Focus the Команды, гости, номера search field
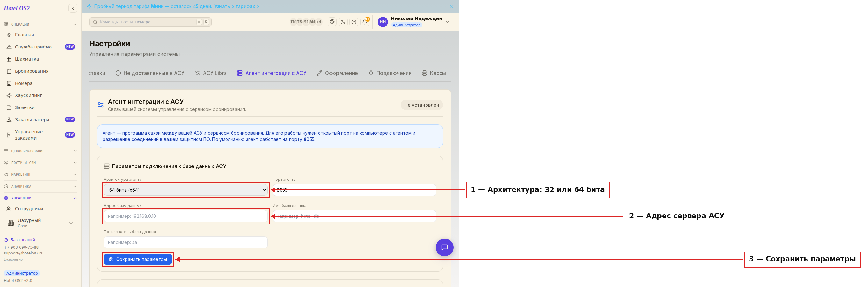 [x=150, y=22]
